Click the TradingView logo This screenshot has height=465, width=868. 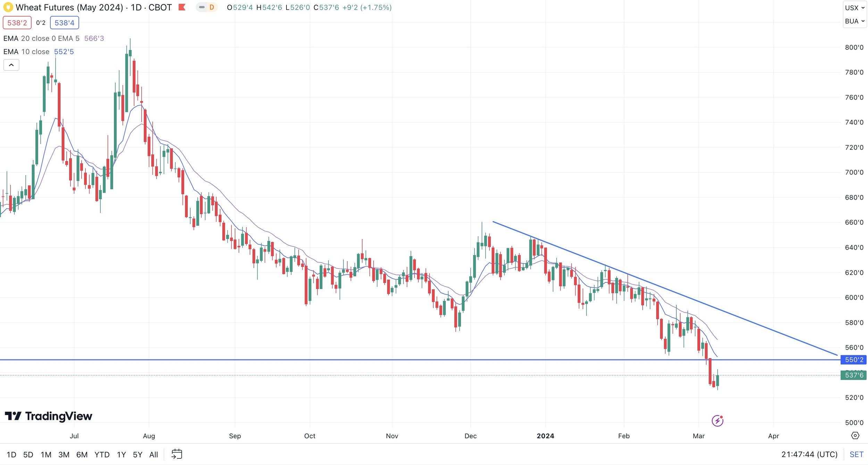[x=49, y=416]
